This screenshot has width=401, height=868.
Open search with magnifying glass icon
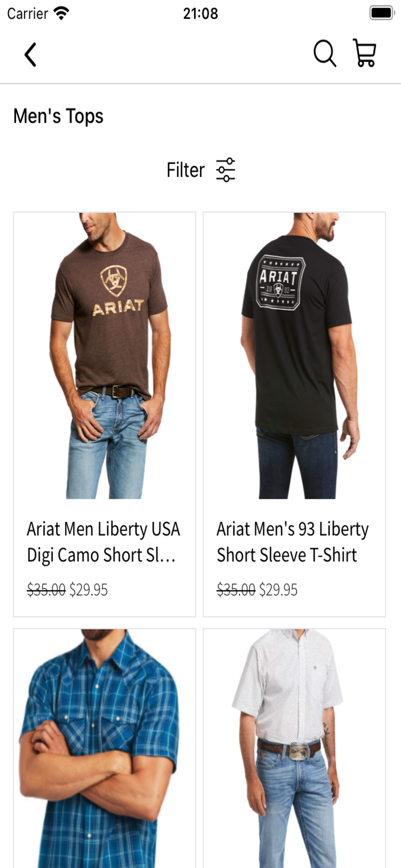(x=325, y=53)
